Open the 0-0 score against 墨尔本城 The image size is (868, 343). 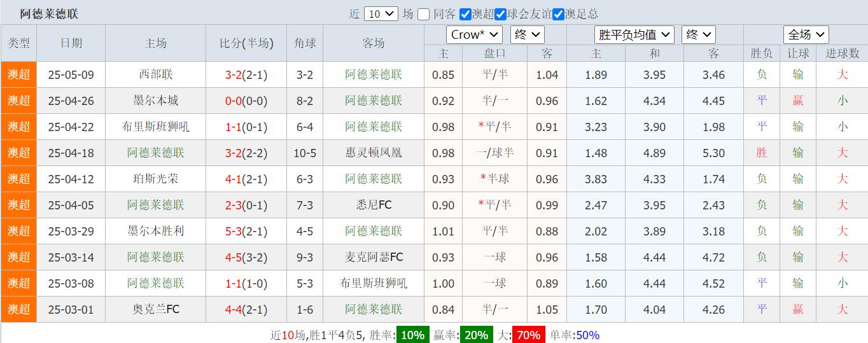[x=237, y=101]
